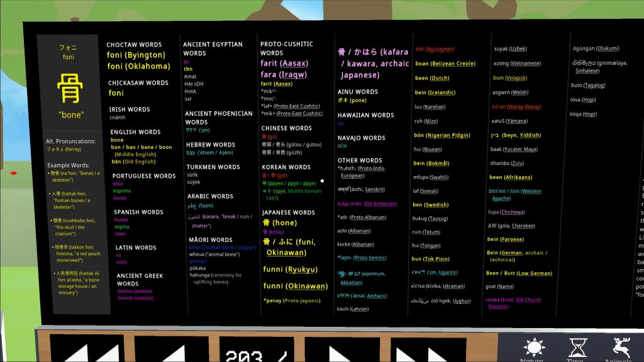Open the Iraqw link next to fara

pyautogui.click(x=295, y=74)
